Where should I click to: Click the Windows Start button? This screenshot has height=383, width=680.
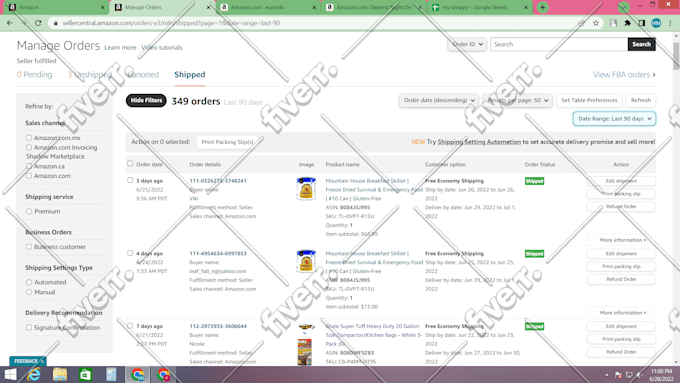(10, 374)
